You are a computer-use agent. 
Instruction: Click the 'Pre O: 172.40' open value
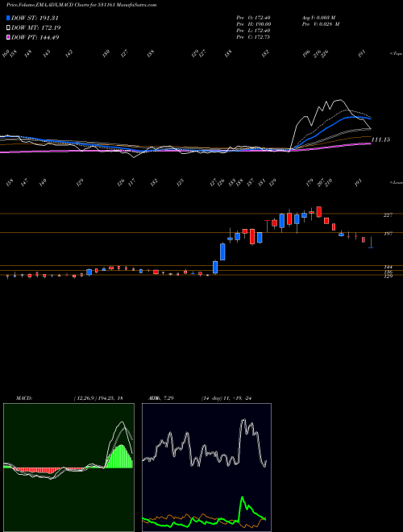coord(253,18)
